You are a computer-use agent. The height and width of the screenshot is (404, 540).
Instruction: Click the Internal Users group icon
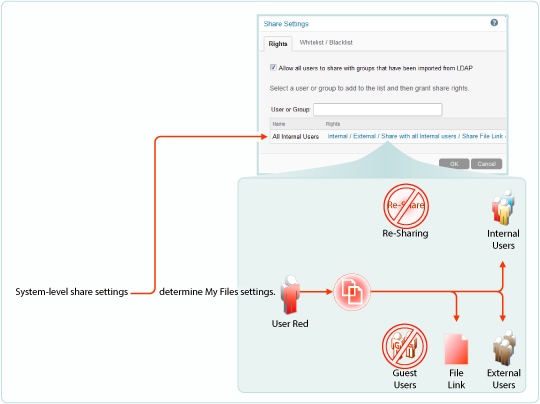coord(503,207)
